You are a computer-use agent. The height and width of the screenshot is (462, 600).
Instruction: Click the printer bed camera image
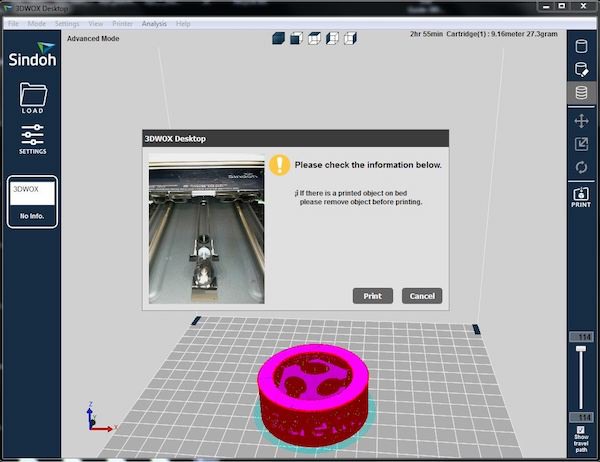(x=207, y=229)
